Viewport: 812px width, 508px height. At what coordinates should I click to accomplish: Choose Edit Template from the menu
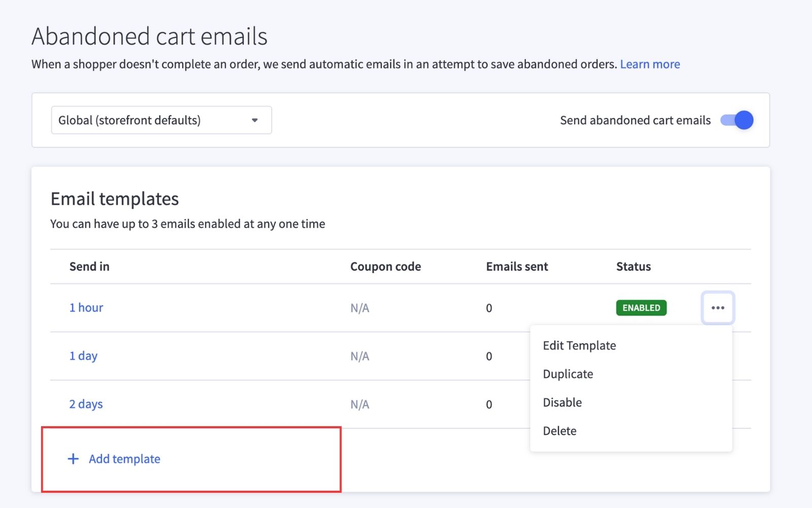[x=579, y=345]
